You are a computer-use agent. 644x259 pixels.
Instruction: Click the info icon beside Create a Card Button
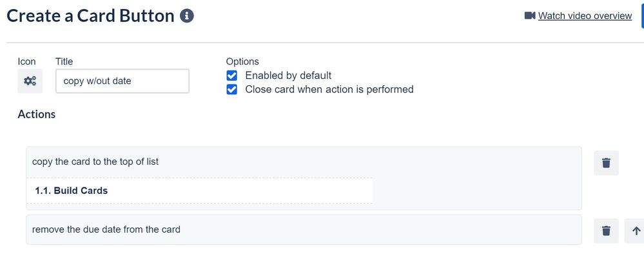pos(187,16)
